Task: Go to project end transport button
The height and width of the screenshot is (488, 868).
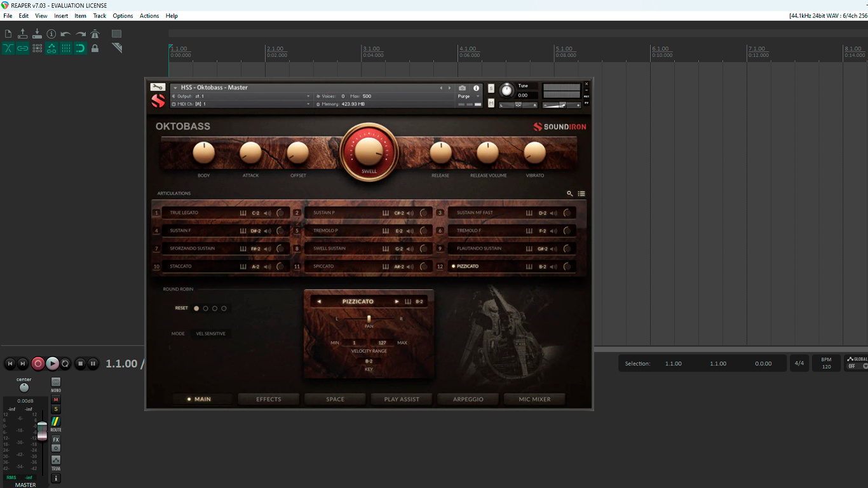Action: [x=23, y=363]
